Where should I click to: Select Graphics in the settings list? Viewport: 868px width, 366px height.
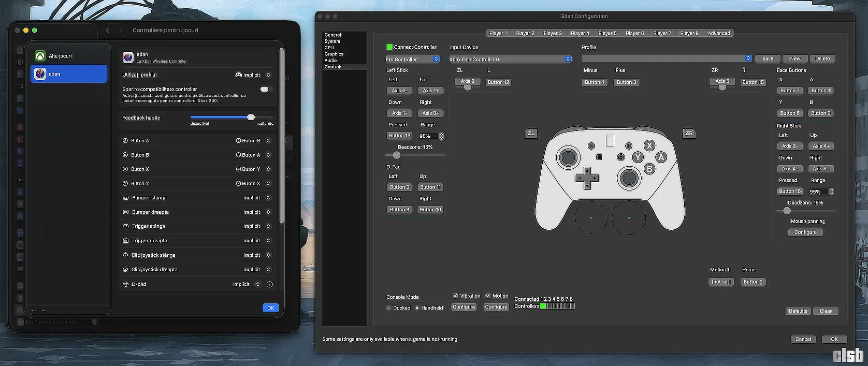pyautogui.click(x=334, y=54)
